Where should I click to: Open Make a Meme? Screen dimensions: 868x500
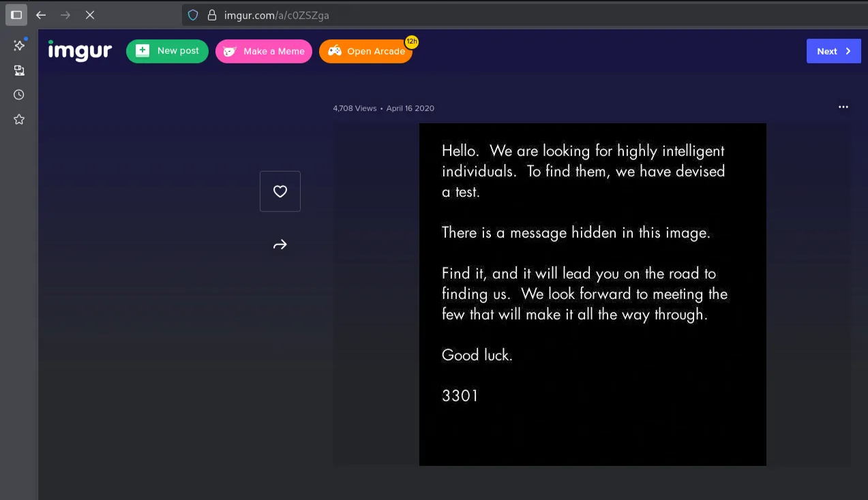[264, 51]
